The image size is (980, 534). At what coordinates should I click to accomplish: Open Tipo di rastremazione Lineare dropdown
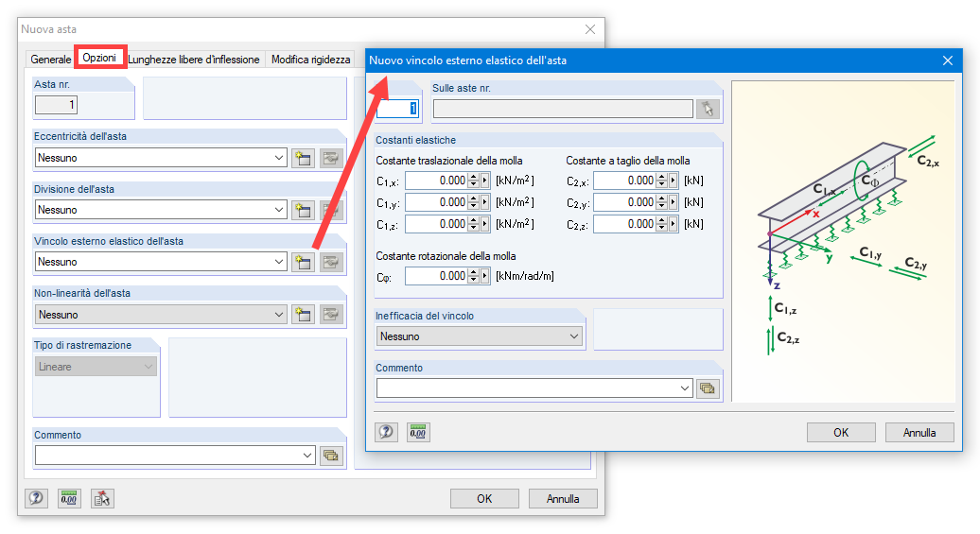coord(149,367)
